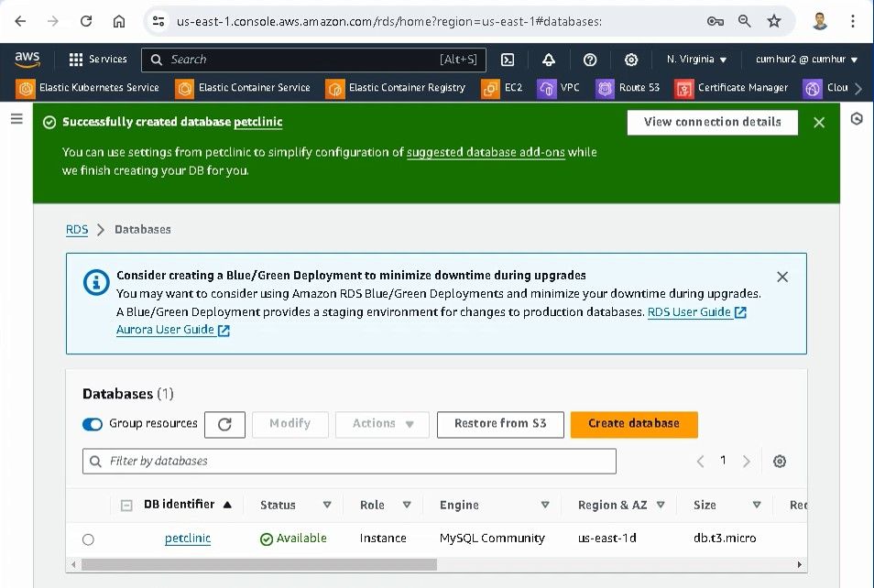Viewport: 874px width, 588px height.
Task: Open the Route 53 bookmark shortcut
Action: (628, 88)
